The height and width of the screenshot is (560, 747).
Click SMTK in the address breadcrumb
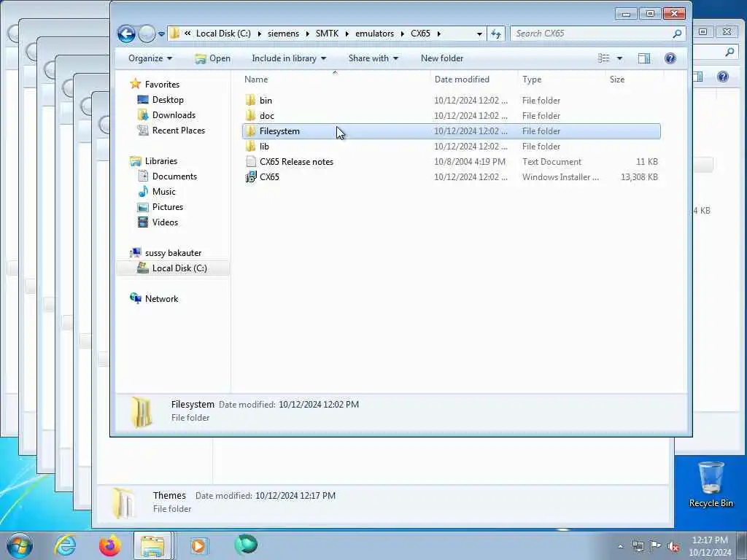click(327, 34)
